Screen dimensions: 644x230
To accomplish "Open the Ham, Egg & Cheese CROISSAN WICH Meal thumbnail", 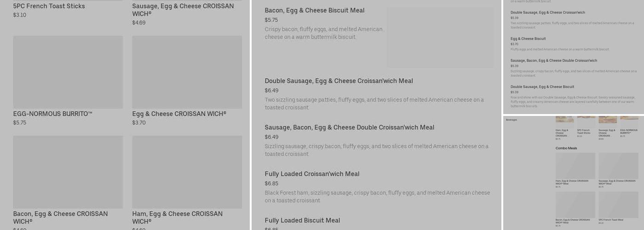I will [575, 166].
